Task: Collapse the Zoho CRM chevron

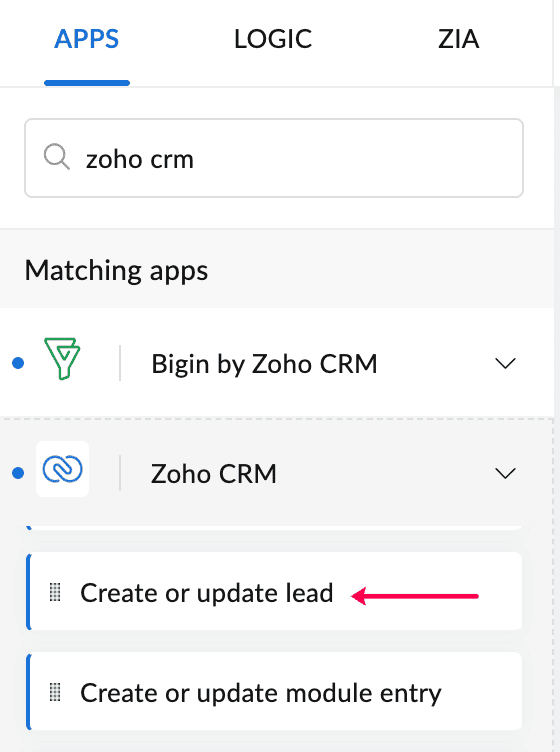Action: [x=505, y=473]
